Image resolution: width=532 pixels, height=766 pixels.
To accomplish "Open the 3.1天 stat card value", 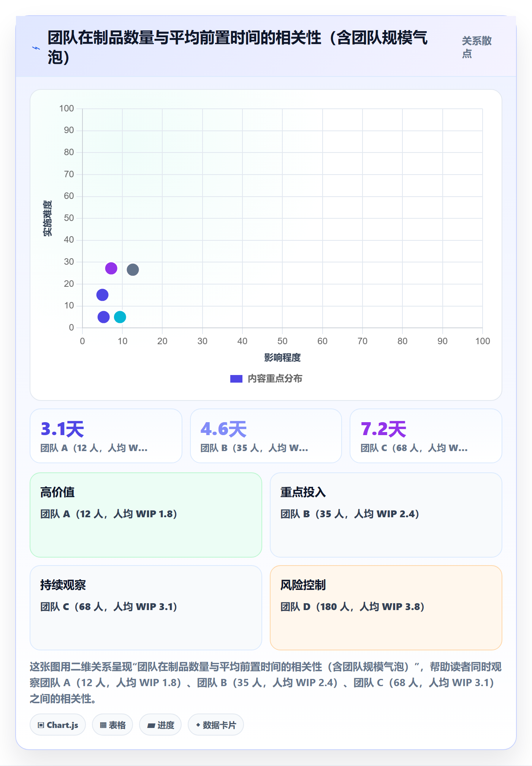I will tap(62, 429).
